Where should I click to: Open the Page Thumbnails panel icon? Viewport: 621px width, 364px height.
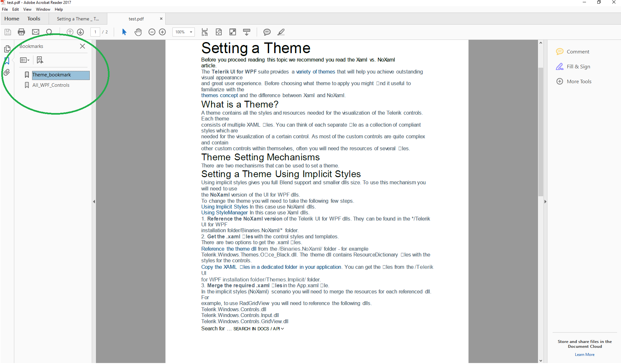[7, 49]
